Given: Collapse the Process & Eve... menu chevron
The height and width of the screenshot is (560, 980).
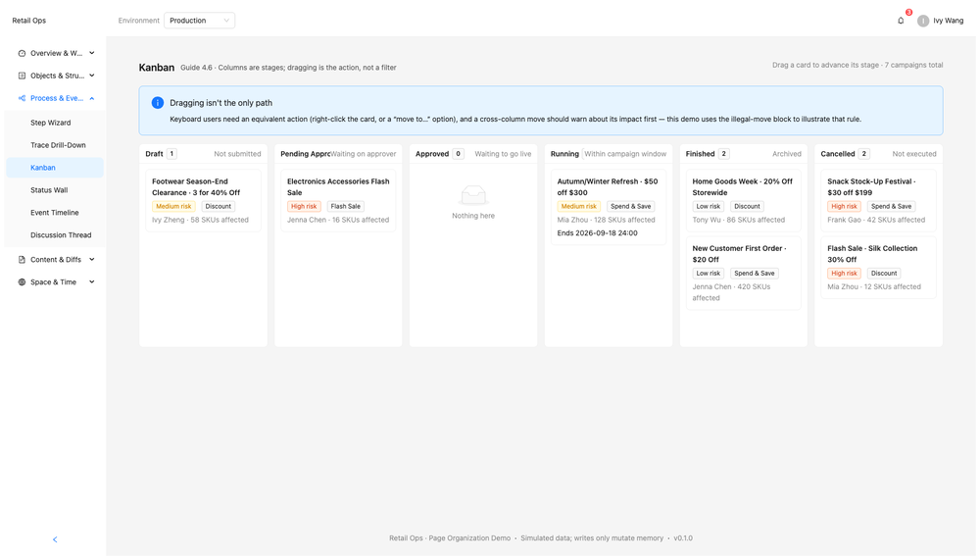Looking at the screenshot, I should pos(92,98).
